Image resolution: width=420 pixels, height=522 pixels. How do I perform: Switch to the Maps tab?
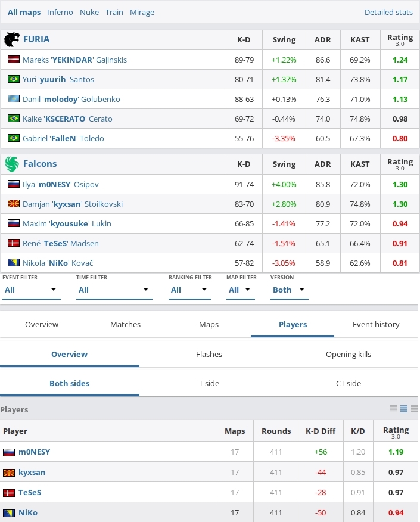tap(209, 324)
